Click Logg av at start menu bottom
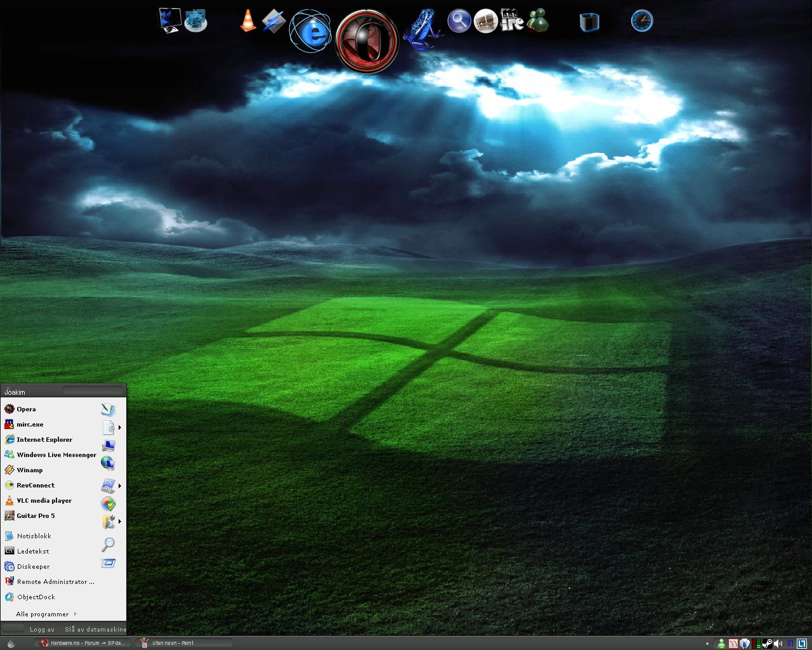This screenshot has height=650, width=812. 42,630
